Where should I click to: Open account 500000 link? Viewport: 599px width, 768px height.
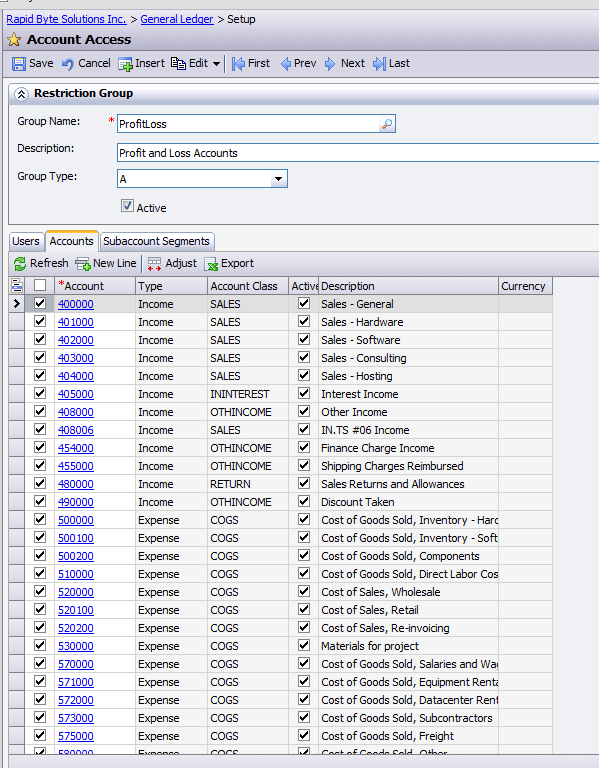pos(76,520)
